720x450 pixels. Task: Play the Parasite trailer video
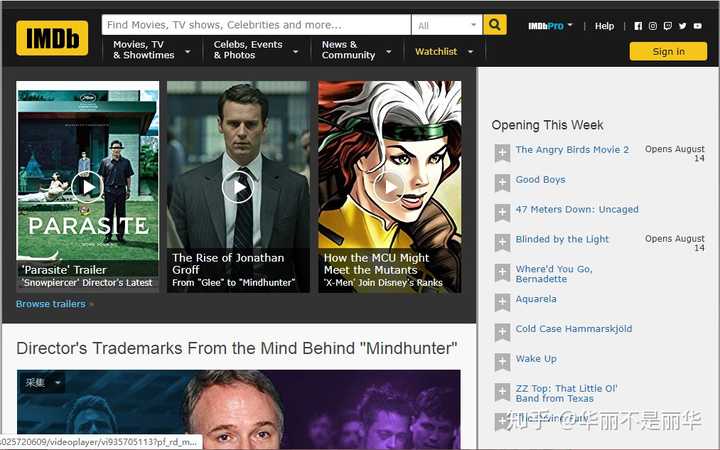(x=87, y=187)
